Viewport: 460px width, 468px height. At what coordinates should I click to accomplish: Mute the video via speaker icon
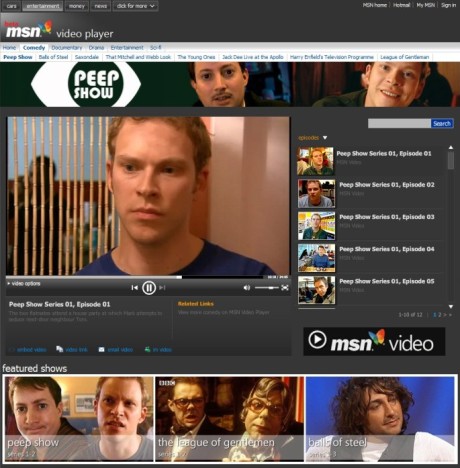(247, 288)
